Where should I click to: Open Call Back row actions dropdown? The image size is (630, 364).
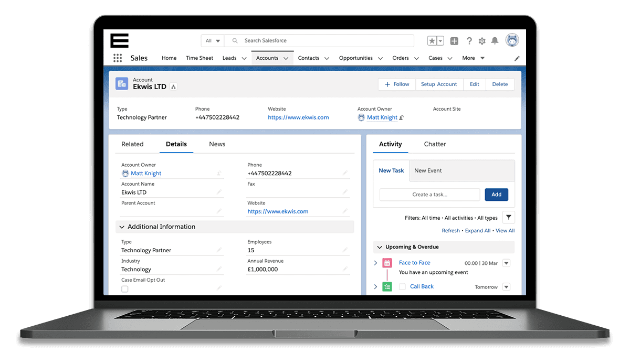[506, 287]
